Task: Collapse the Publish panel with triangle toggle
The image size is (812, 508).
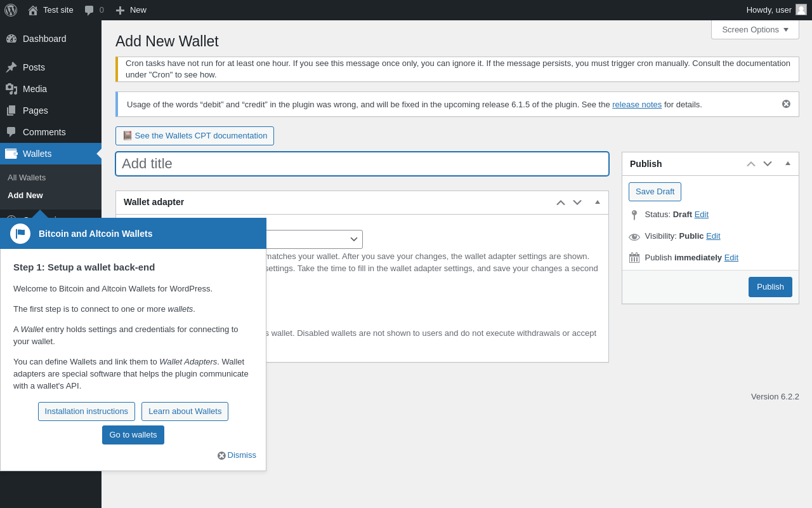Action: coord(788,164)
